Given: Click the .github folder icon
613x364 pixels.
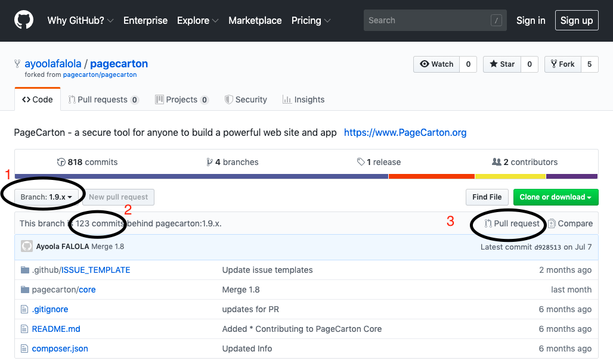Looking at the screenshot, I should click(25, 270).
